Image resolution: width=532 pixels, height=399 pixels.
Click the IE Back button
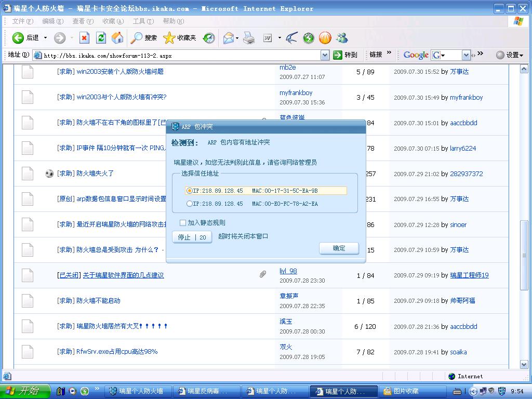25,37
